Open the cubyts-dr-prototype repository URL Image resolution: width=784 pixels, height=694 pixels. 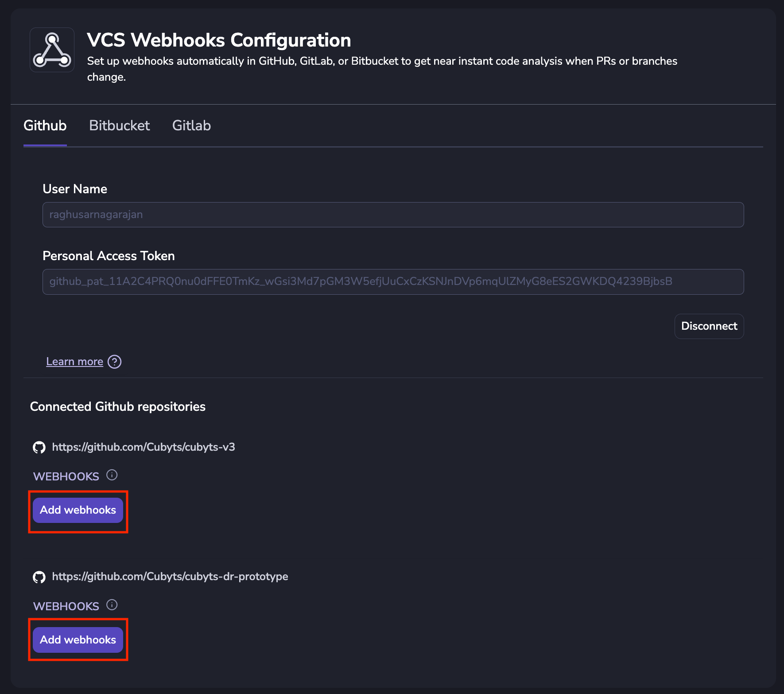coord(170,577)
